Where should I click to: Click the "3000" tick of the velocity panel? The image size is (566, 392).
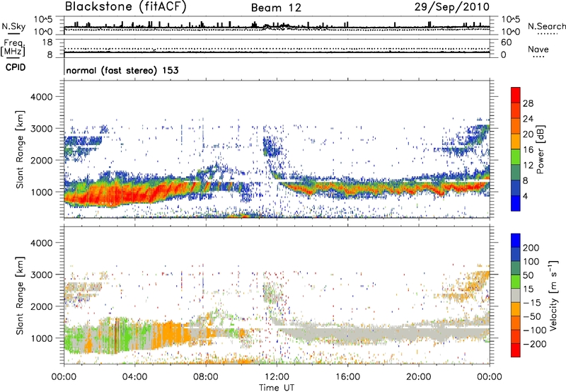point(41,275)
